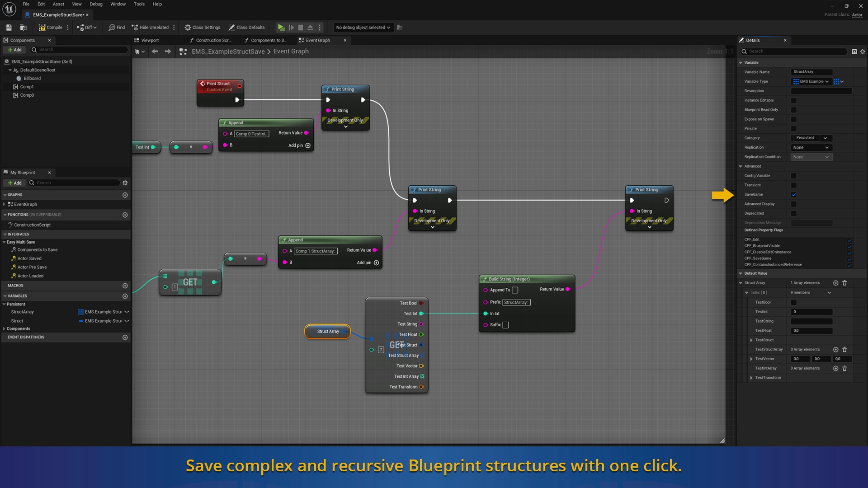Click the Hide Unrelated nodes icon
Viewport: 868px width, 488px height.
(134, 28)
